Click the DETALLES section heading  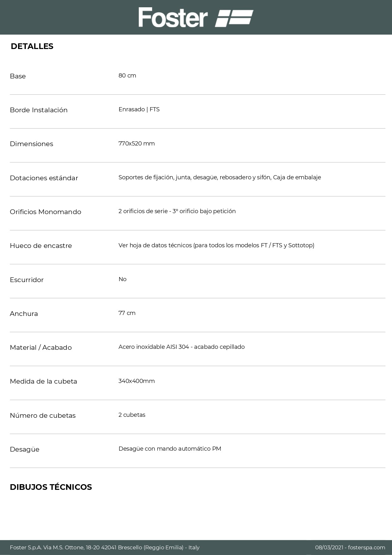[32, 46]
